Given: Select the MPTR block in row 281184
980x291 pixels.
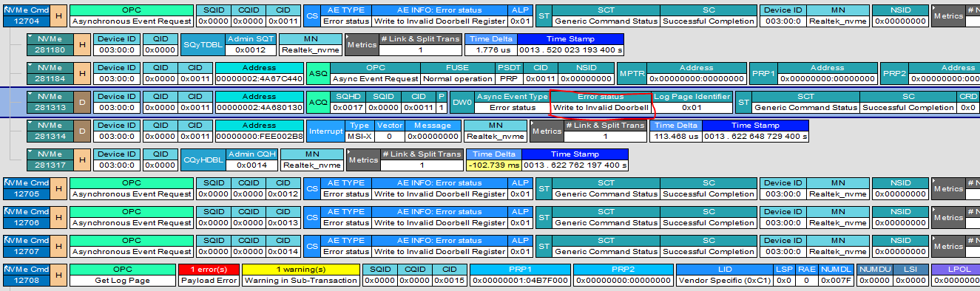Looking at the screenshot, I should click(x=631, y=74).
